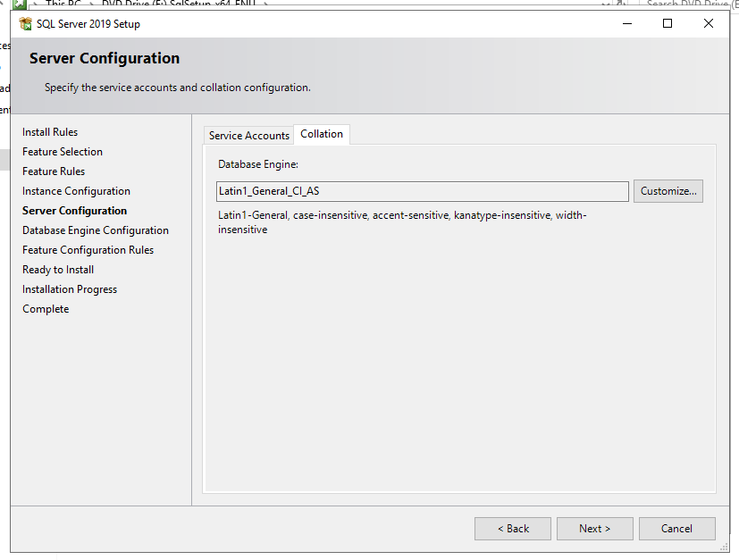Screen dimensions: 739x560
Task: Click Instance Configuration in the steps list
Action: 76,191
